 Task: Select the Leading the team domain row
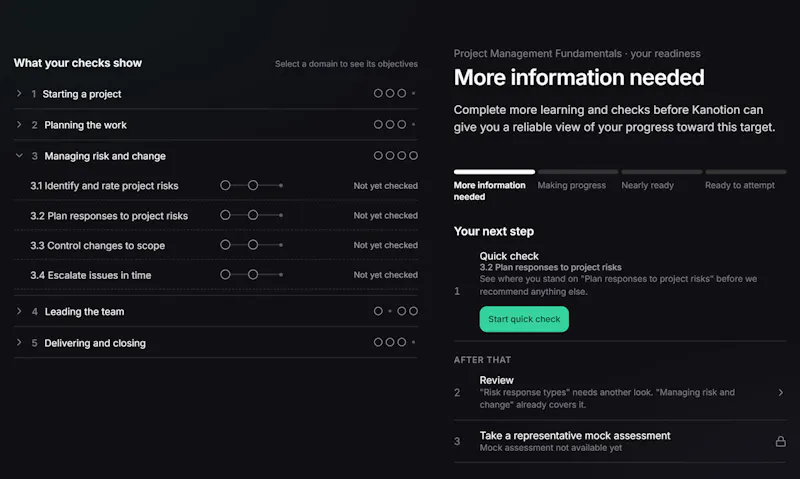click(216, 311)
